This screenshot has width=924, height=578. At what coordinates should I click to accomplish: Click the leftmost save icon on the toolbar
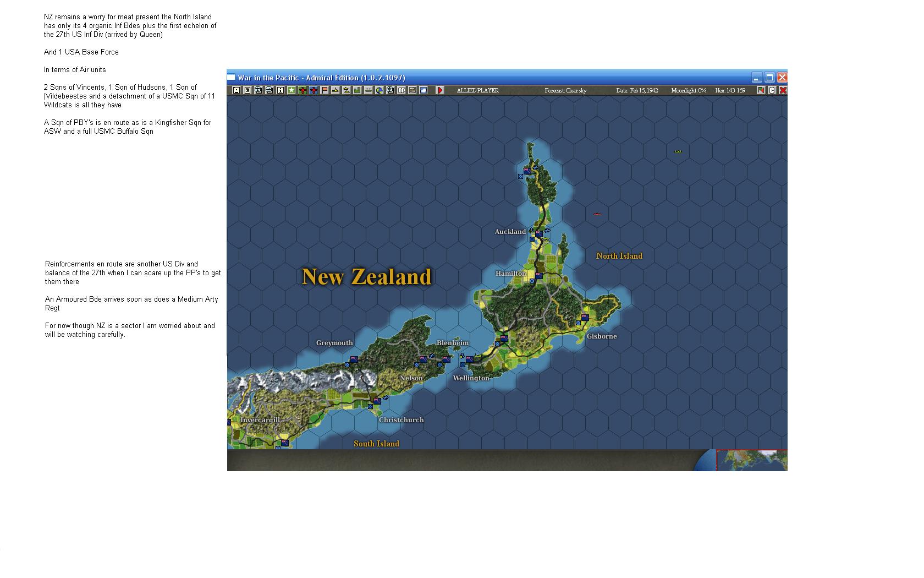236,91
